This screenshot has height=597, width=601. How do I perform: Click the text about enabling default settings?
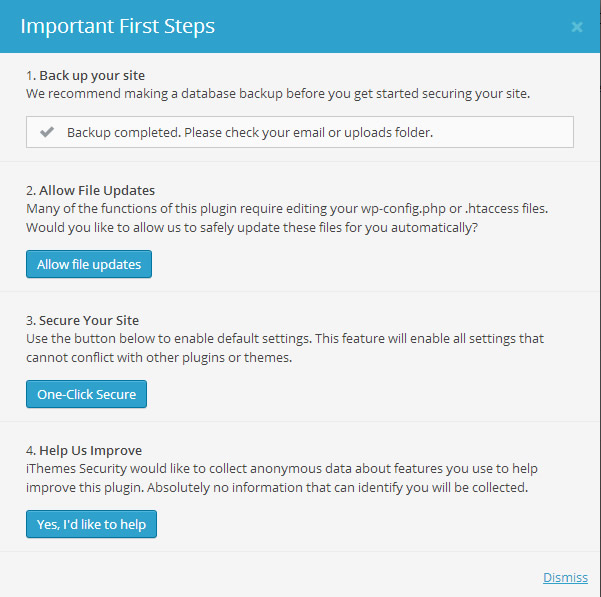[284, 339]
